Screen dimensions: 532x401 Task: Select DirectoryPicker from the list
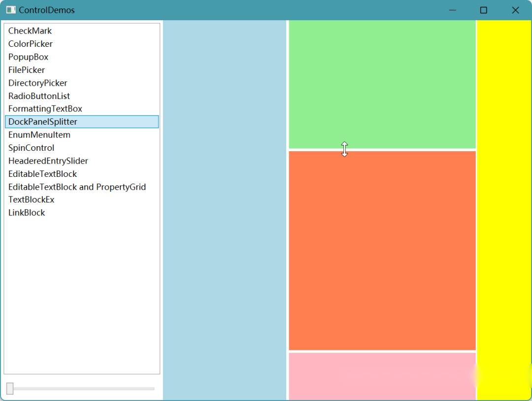(x=37, y=83)
